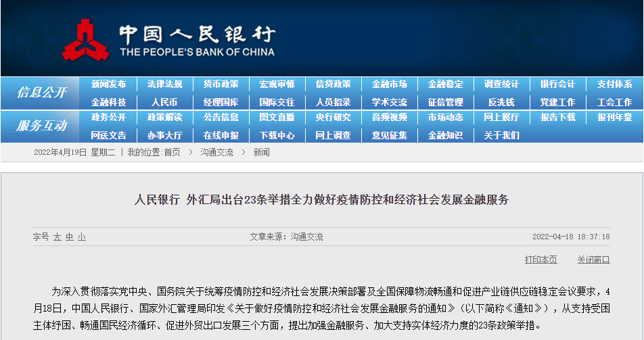
Task: Click the publish timestamp 2022-04-18 18:37:18
Action: coord(571,237)
